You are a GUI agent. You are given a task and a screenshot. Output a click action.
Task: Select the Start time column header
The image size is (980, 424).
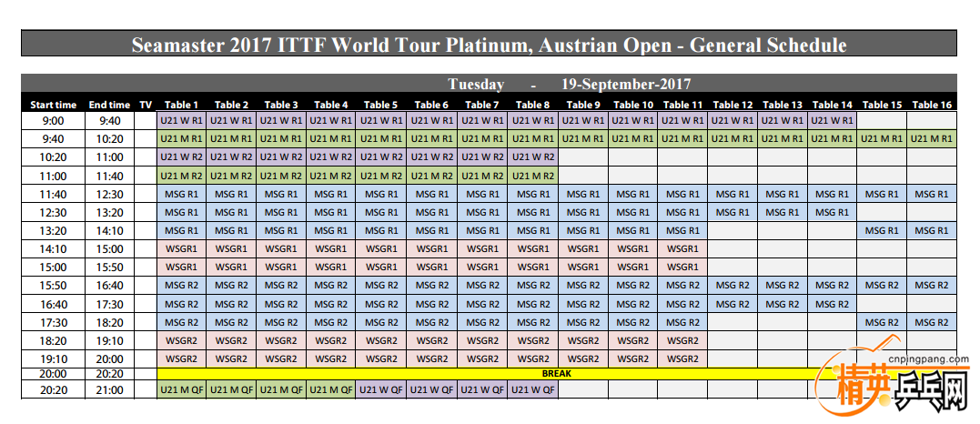click(53, 105)
